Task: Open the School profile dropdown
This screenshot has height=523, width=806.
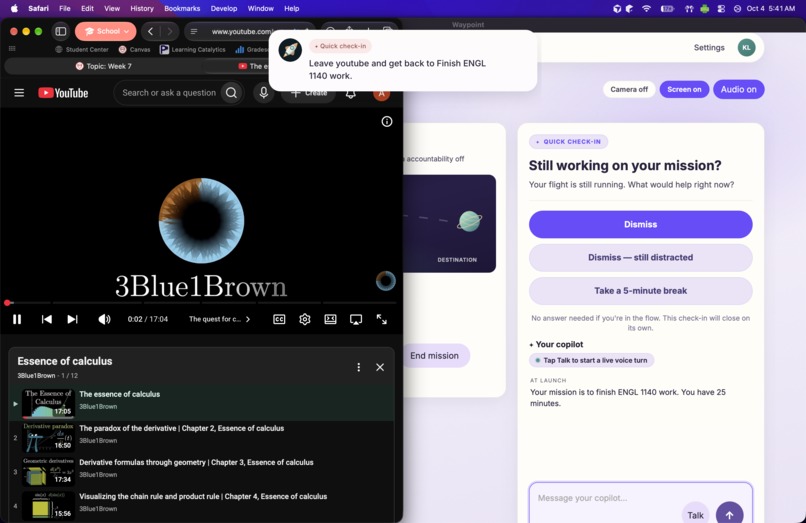Action: [105, 31]
